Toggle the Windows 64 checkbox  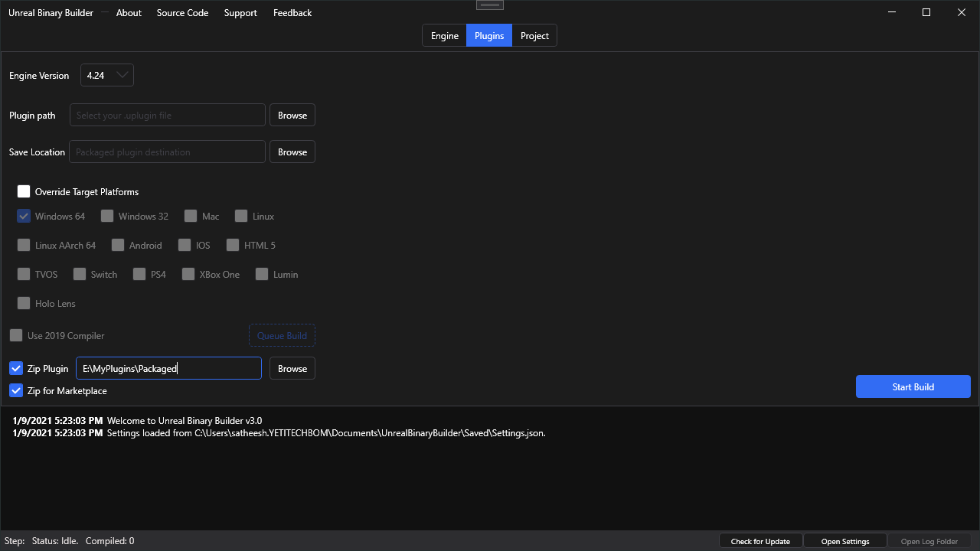coord(24,216)
